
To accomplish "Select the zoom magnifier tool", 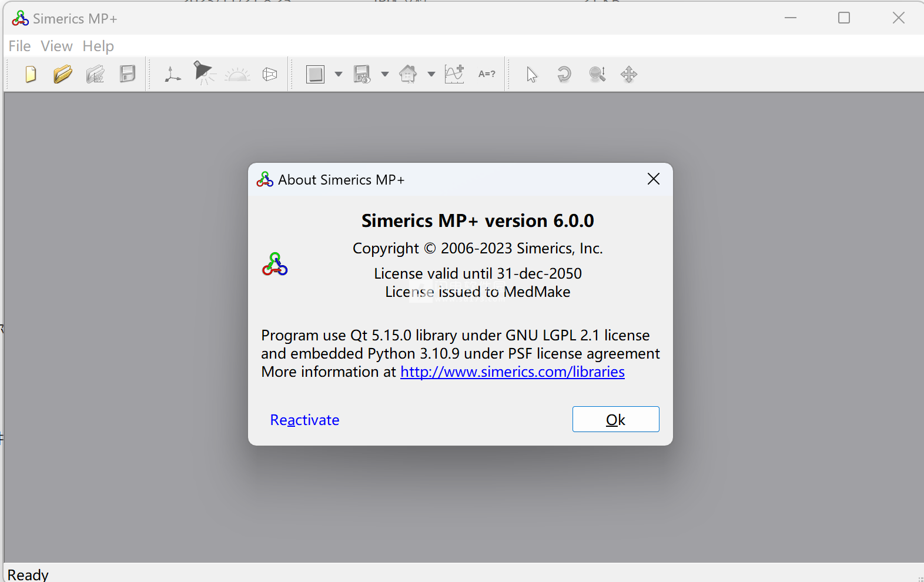I will tap(597, 75).
